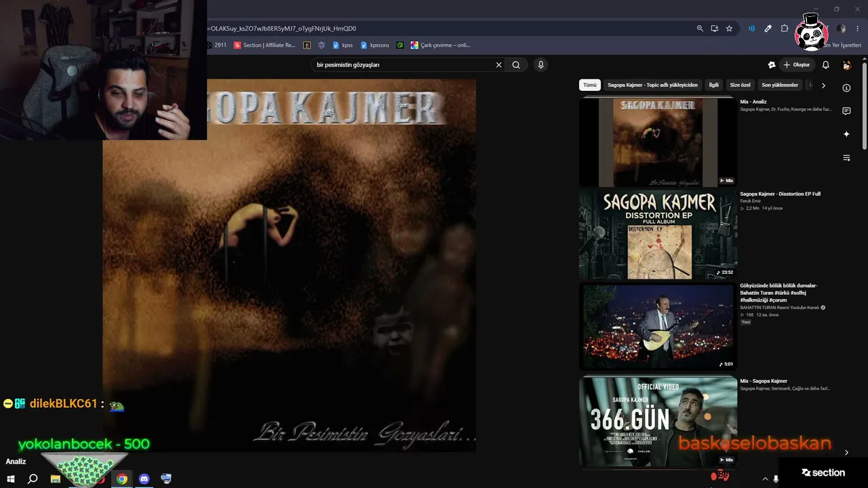Visit BAHATTİN TURAN Resmi Youtube Kanalı
Screen dimensions: 868x488
[x=780, y=308]
